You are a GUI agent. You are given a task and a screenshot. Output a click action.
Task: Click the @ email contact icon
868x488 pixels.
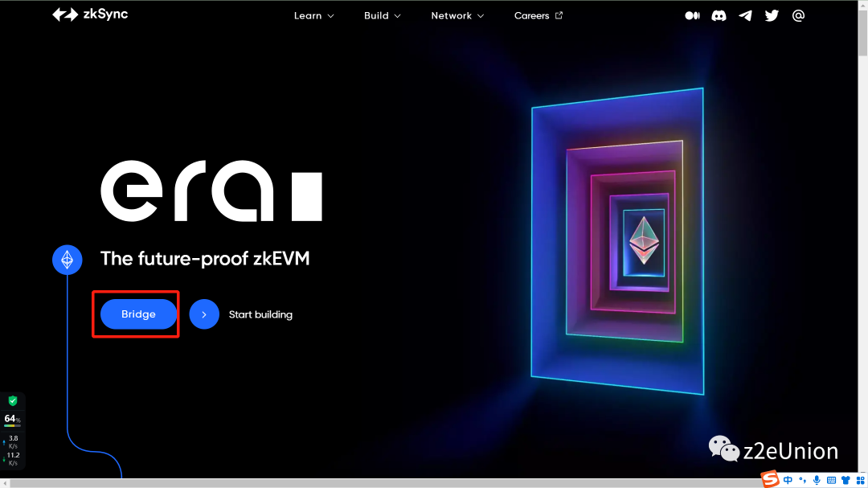pos(798,15)
